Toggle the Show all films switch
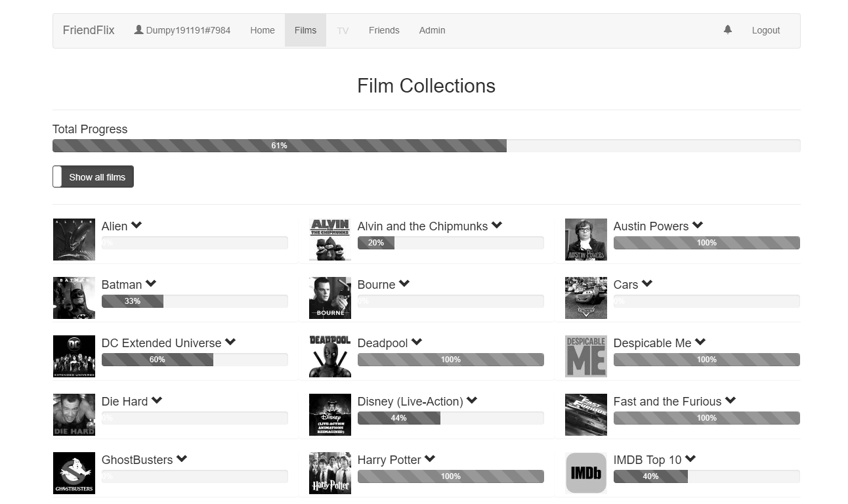848x504 pixels. tap(93, 177)
